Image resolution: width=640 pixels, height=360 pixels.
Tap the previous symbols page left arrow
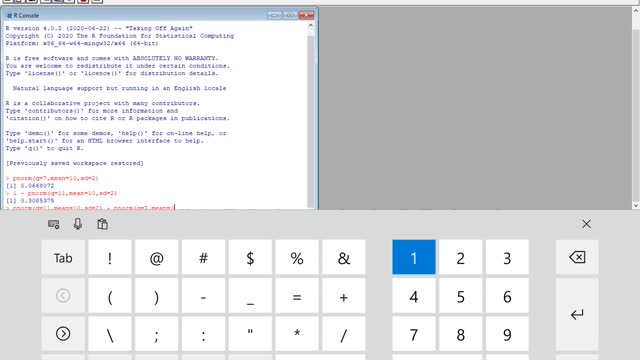pos(63,296)
